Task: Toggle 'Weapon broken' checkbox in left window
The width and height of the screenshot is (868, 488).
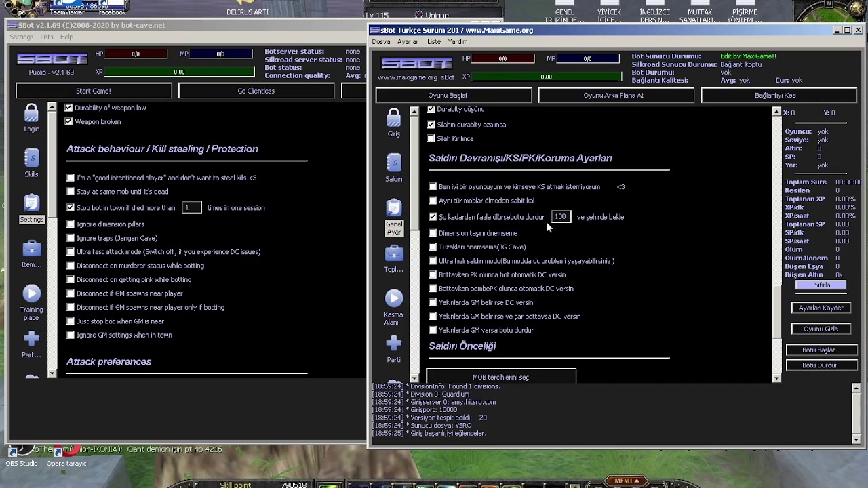Action: [x=68, y=122]
